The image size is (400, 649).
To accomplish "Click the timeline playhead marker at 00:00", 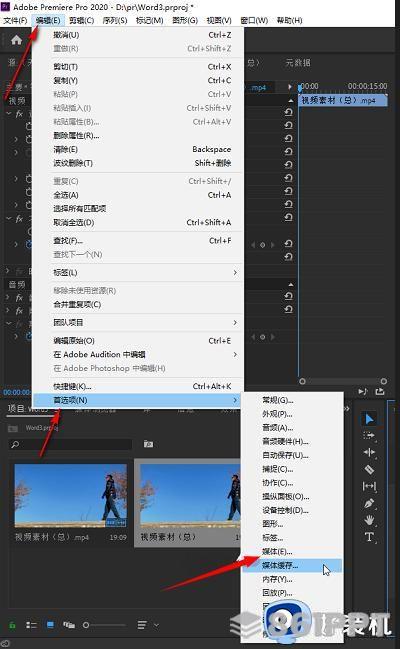I will coord(299,87).
